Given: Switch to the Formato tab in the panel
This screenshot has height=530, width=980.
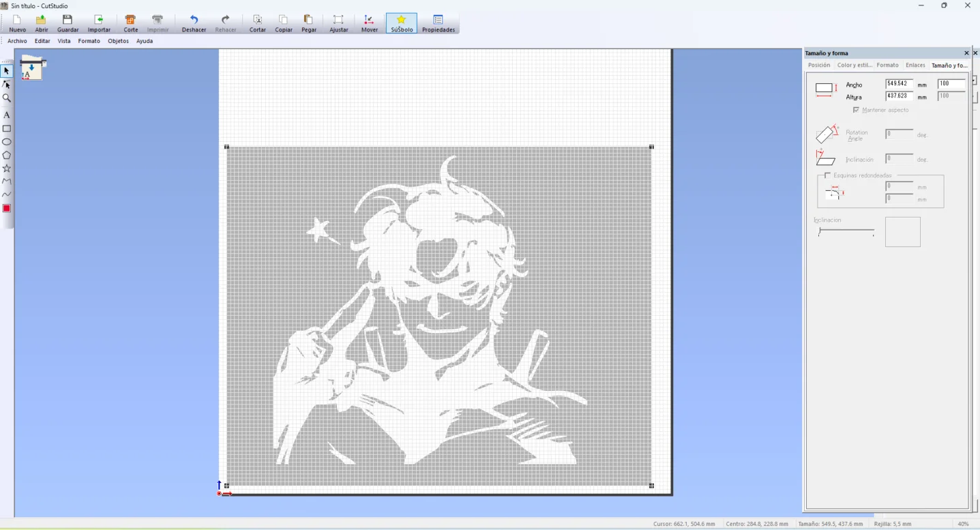Looking at the screenshot, I should tap(888, 65).
